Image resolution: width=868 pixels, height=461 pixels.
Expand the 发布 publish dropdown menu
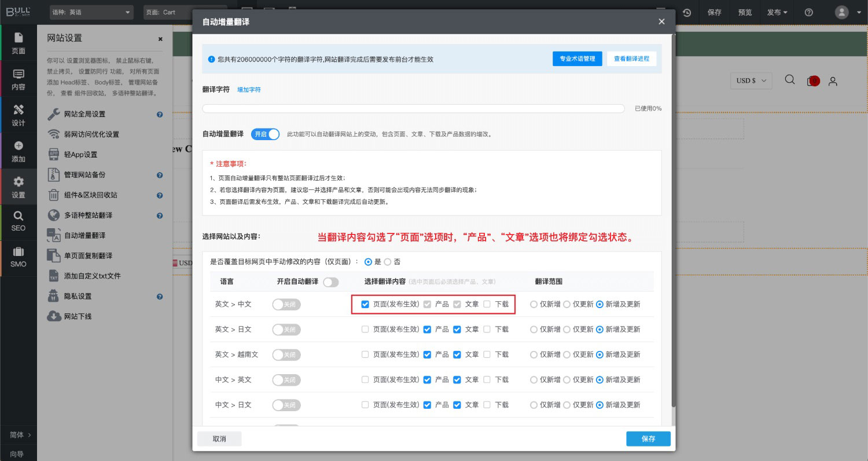click(x=778, y=12)
